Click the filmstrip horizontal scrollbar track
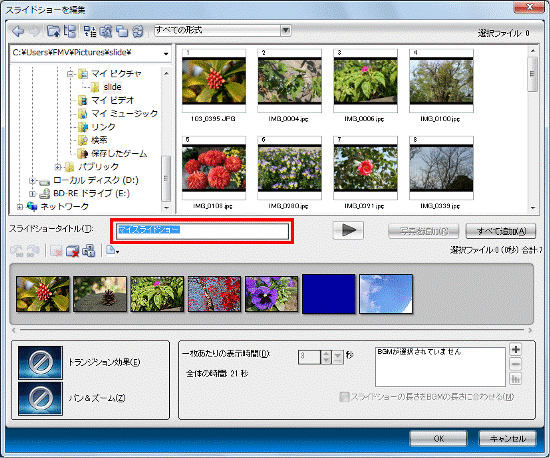This screenshot has height=458, width=550. [x=272, y=330]
